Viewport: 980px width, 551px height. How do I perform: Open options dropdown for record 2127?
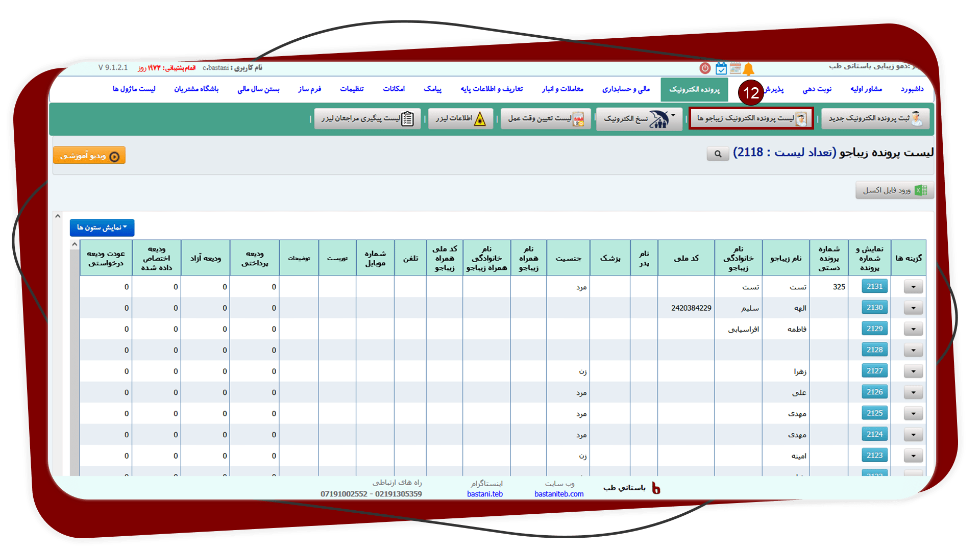click(913, 371)
